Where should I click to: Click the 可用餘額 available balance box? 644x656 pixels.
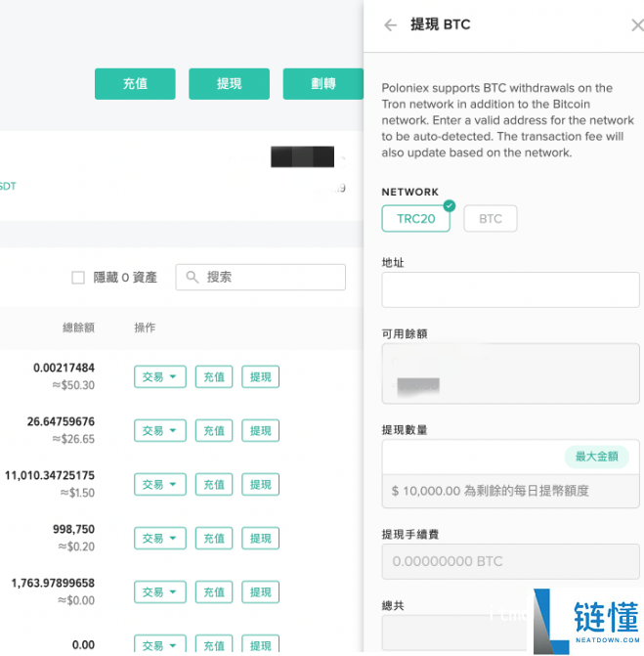coord(510,373)
